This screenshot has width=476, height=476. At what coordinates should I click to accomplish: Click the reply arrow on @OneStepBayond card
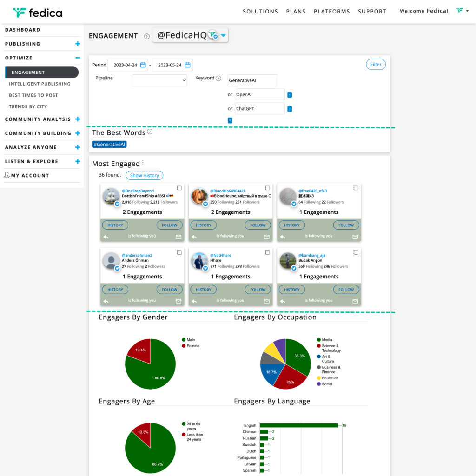[106, 237]
